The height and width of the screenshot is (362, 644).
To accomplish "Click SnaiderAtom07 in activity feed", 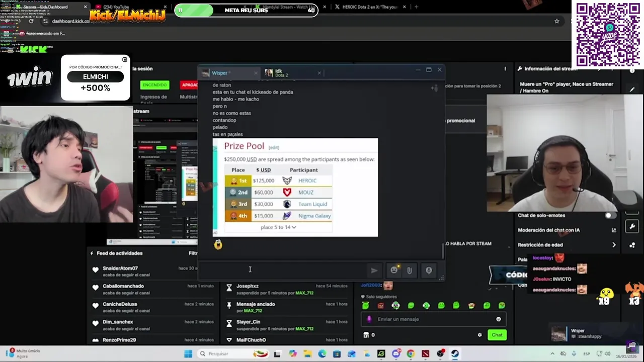I will coord(120,268).
